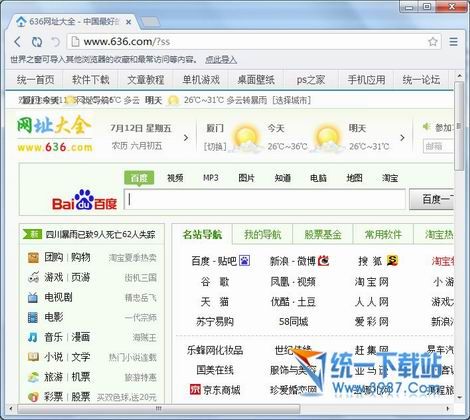Open the browser hamburger menu
The width and height of the screenshot is (470, 420).
coord(453,42)
